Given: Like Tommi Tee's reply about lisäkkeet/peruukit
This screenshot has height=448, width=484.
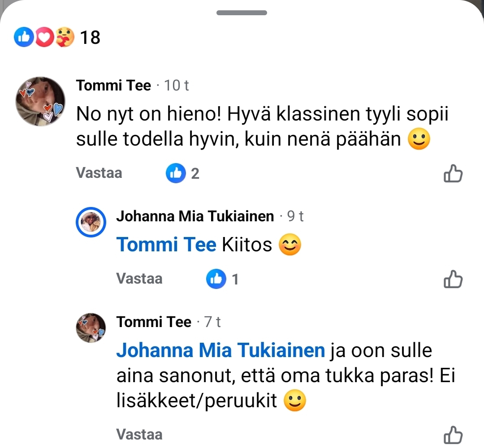Looking at the screenshot, I should (x=453, y=435).
